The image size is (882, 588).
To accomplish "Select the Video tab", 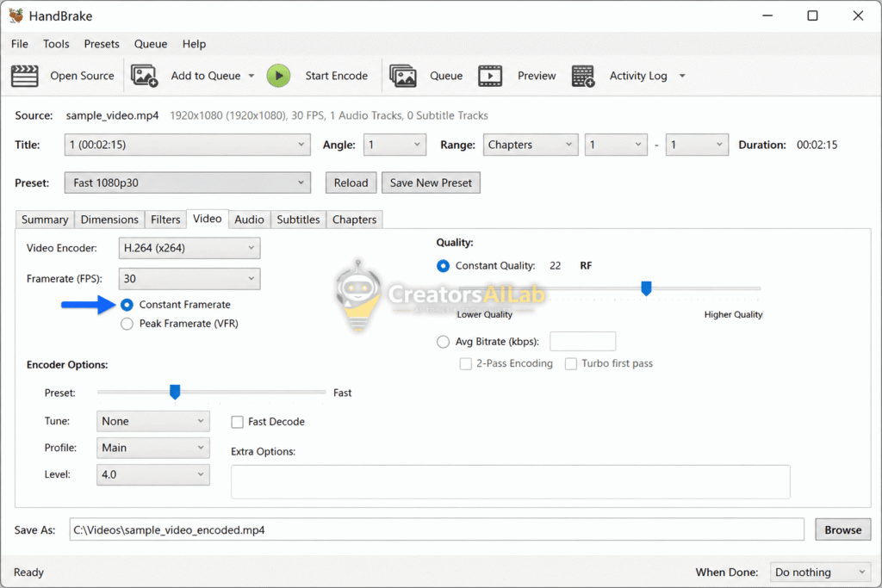I will [x=207, y=219].
